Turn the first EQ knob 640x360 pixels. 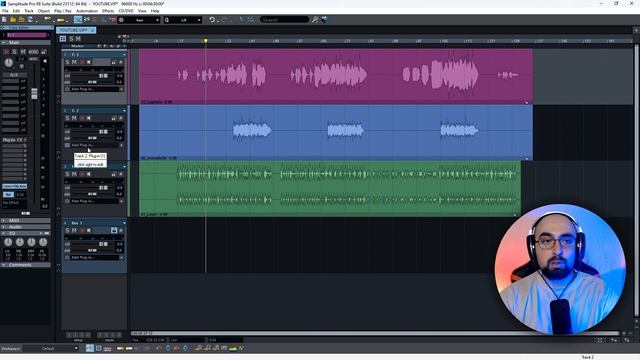8,242
